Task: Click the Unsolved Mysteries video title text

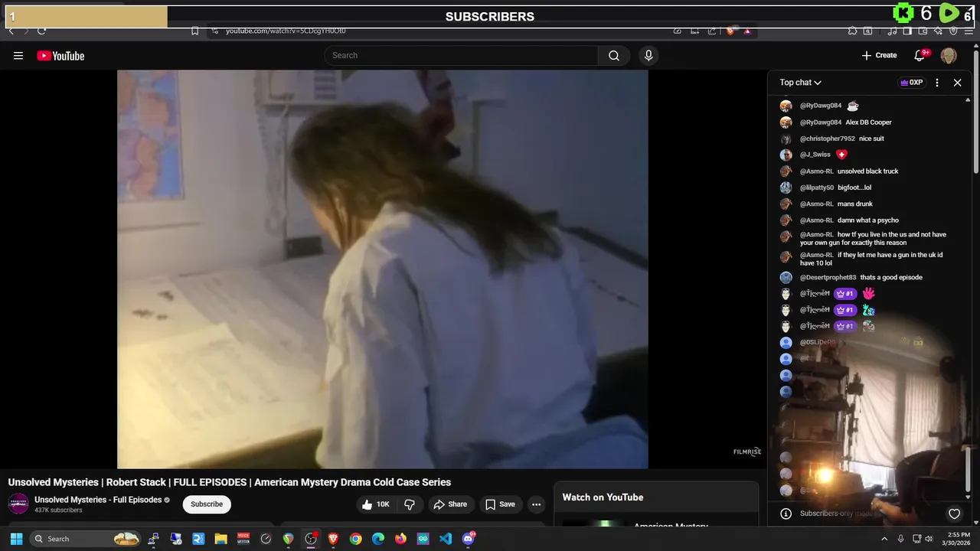Action: (230, 482)
